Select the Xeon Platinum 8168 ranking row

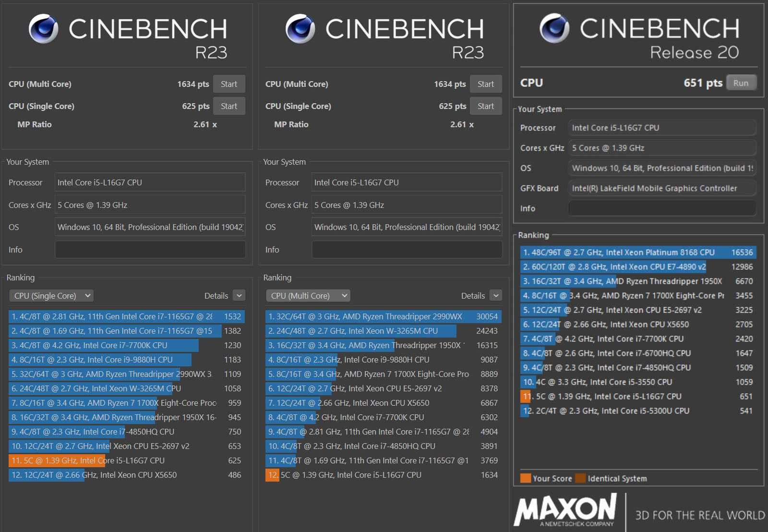(637, 253)
